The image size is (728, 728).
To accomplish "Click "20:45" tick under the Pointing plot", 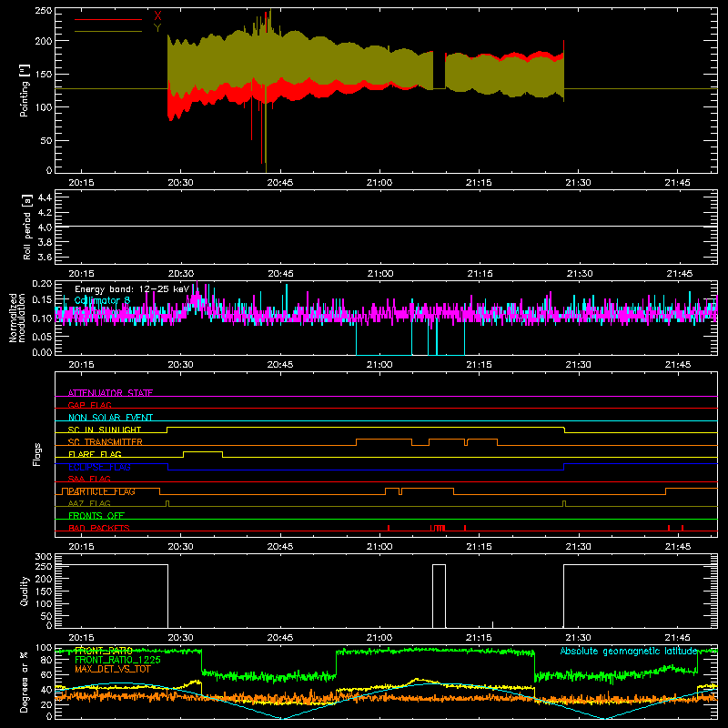I will pos(280,183).
